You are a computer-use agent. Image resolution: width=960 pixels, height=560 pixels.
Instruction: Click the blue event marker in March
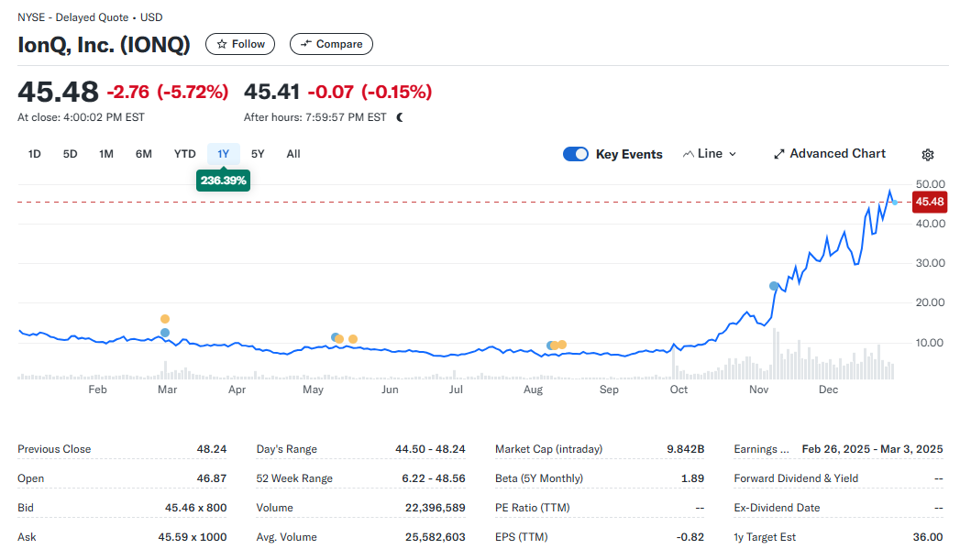(165, 333)
